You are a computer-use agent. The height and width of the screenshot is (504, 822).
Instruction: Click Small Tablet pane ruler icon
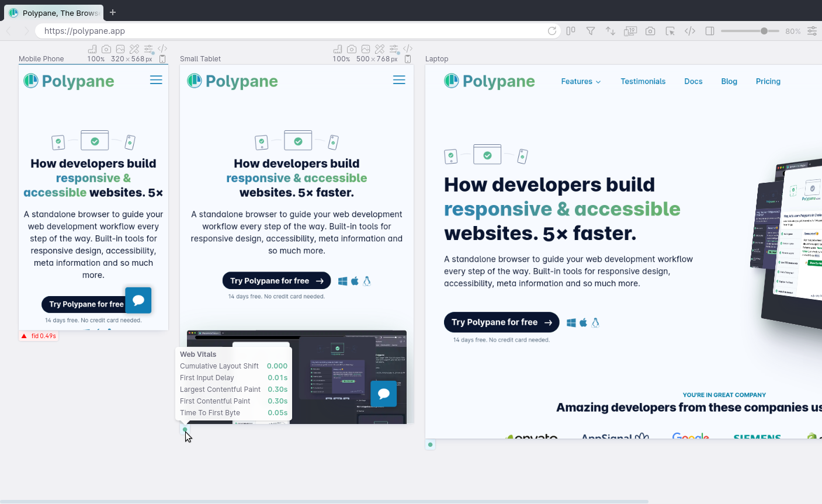(x=338, y=49)
